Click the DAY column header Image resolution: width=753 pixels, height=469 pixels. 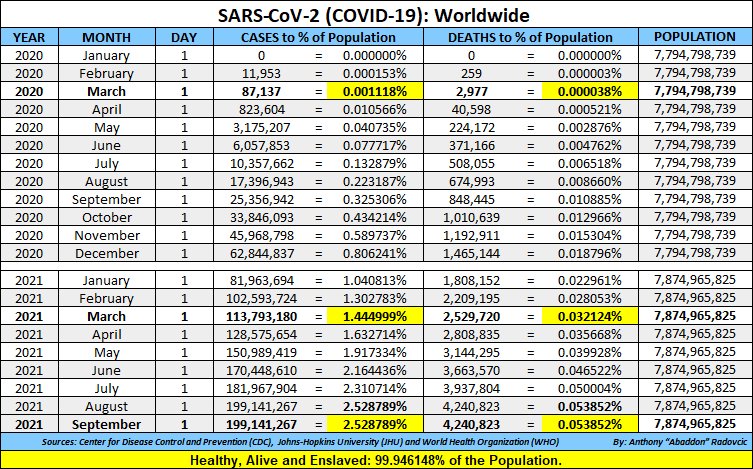184,37
